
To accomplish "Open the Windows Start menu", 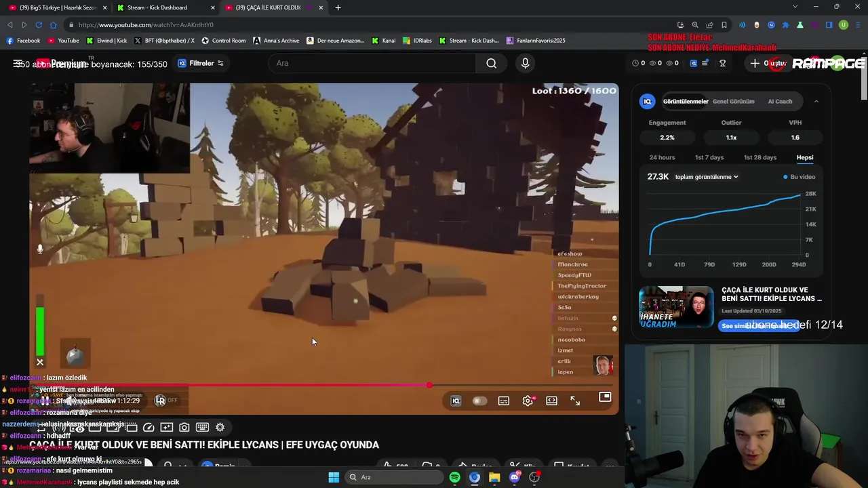I will [x=334, y=477].
